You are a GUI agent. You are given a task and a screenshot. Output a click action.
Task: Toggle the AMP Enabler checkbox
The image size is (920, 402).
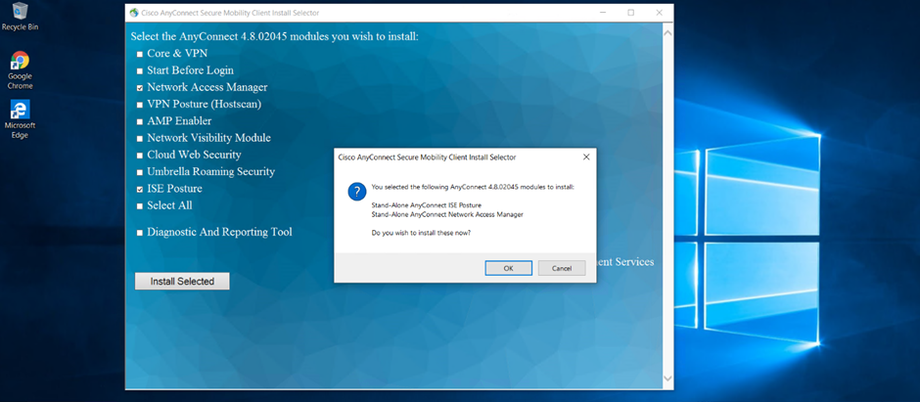coord(140,122)
